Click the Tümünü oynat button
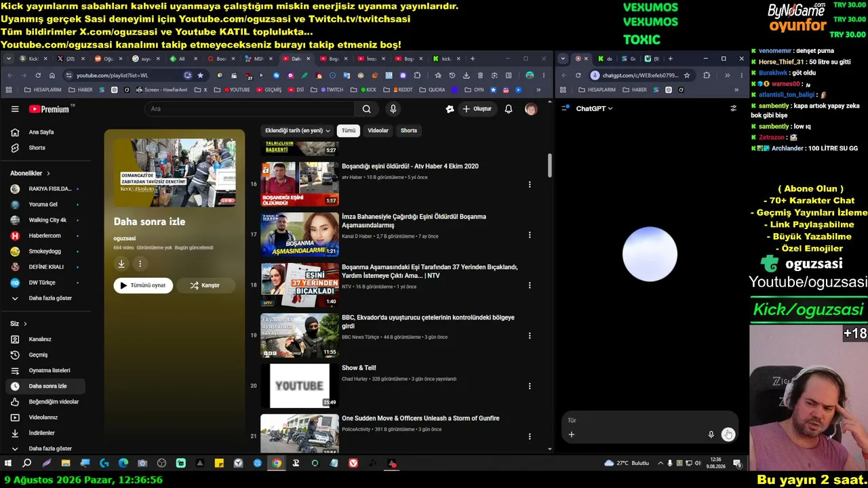This screenshot has height=488, width=868. coord(143,285)
